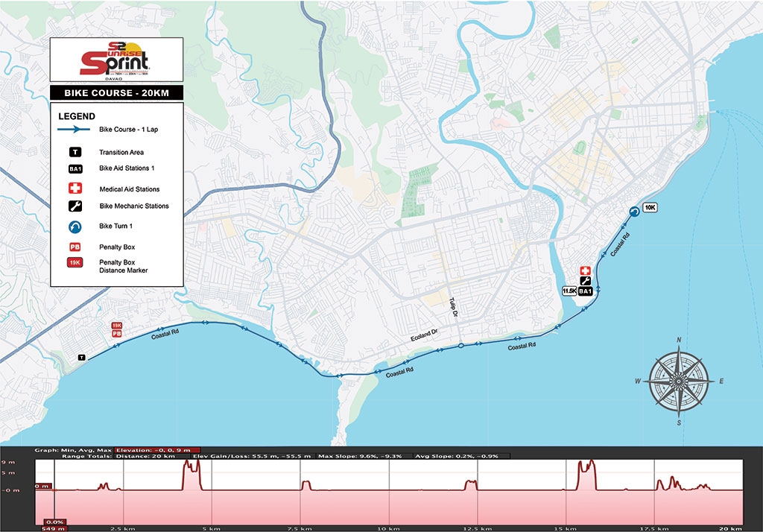Viewport: 763px width, 532px height.
Task: Select the red Medical Aid cross in legend
Action: click(75, 189)
